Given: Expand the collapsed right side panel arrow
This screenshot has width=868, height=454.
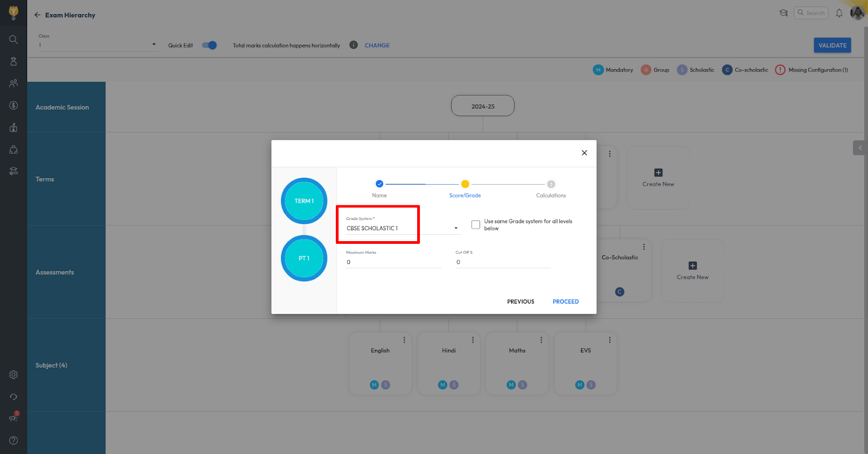Looking at the screenshot, I should pyautogui.click(x=860, y=148).
